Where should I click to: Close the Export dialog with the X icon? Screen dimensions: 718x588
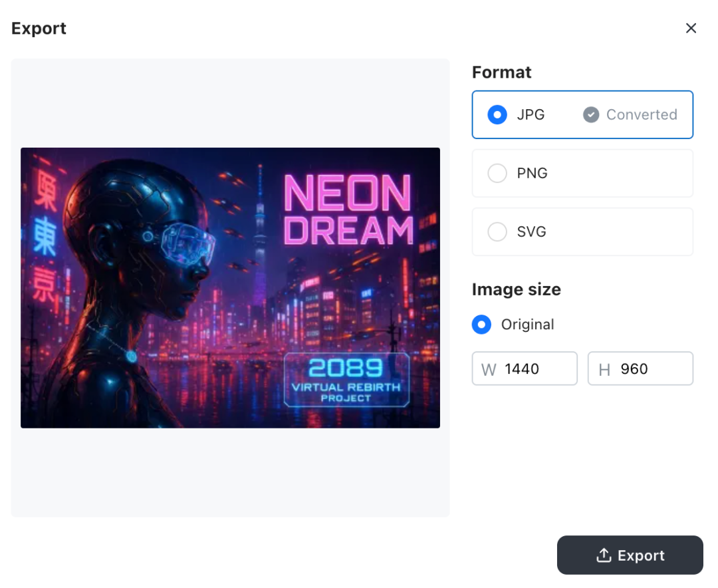691,28
